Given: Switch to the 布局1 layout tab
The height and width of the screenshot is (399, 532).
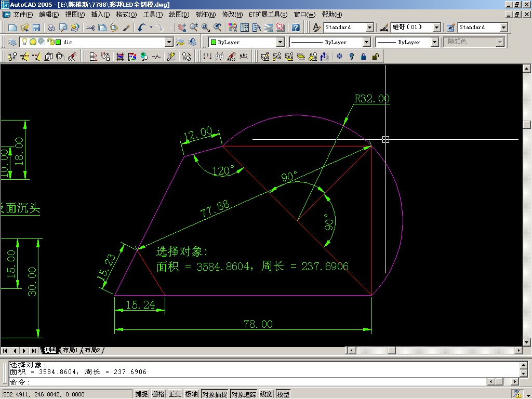Looking at the screenshot, I should [x=71, y=350].
